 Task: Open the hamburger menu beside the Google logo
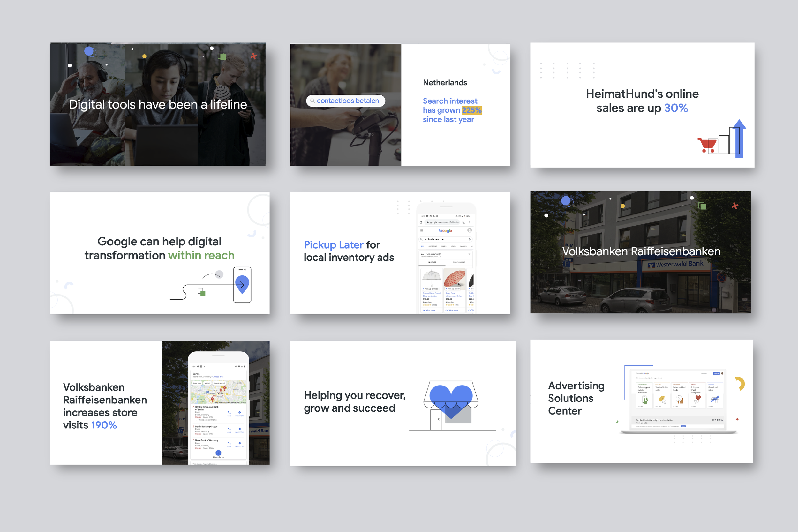[x=422, y=230]
